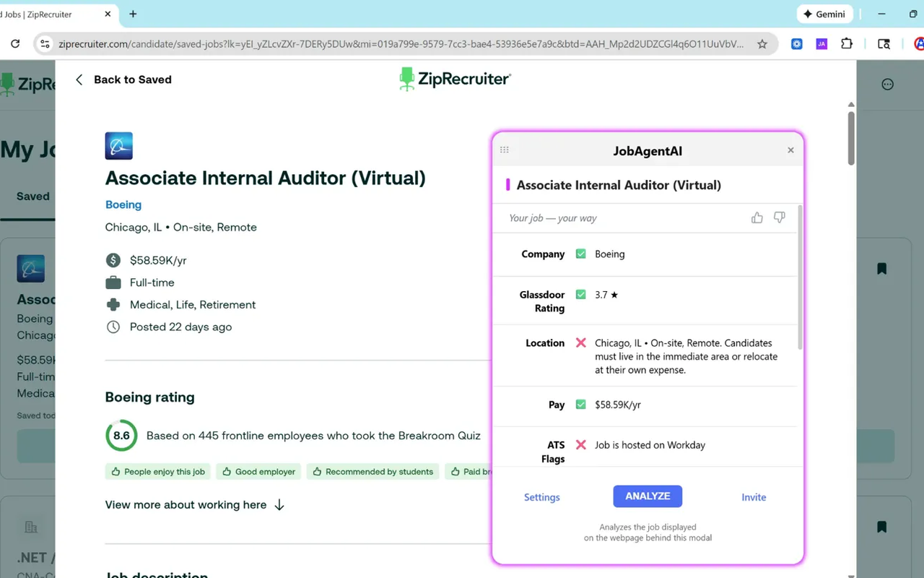
Task: Grab the JobAgentAI drag handle dots
Action: point(505,150)
